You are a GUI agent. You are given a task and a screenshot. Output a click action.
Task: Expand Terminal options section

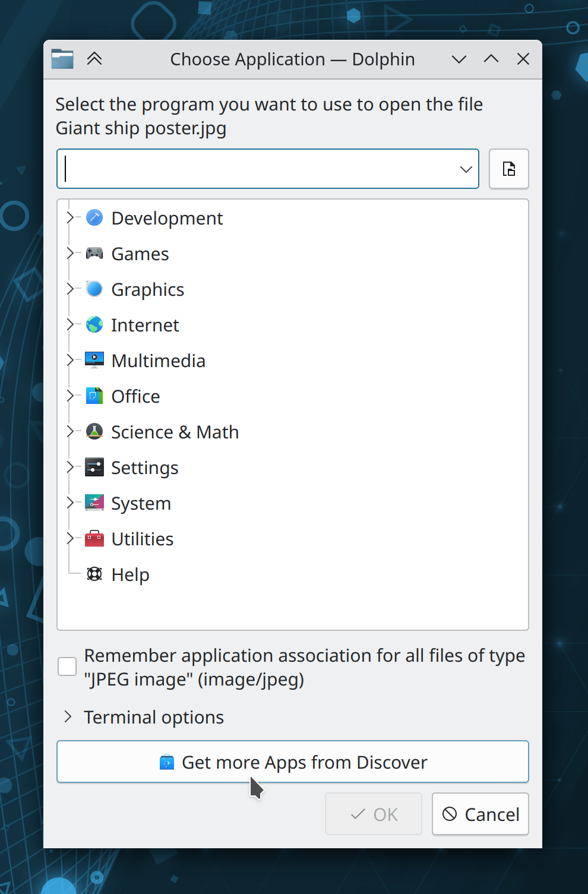click(68, 717)
